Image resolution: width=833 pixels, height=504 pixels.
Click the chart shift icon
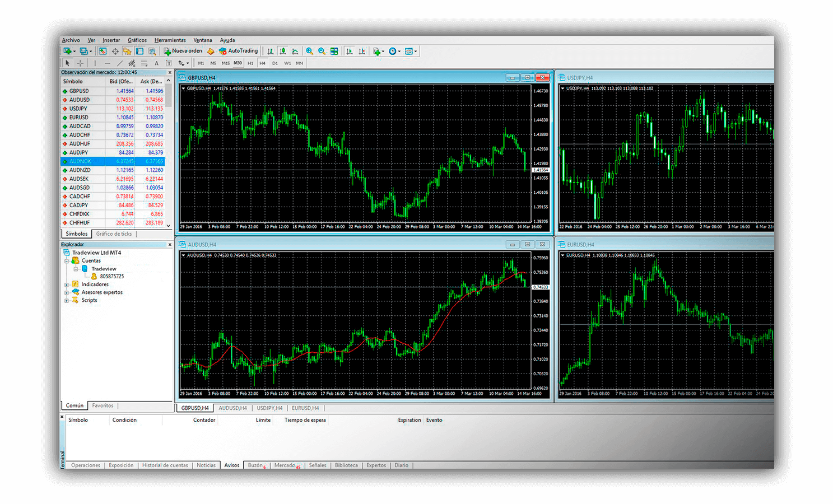point(362,51)
